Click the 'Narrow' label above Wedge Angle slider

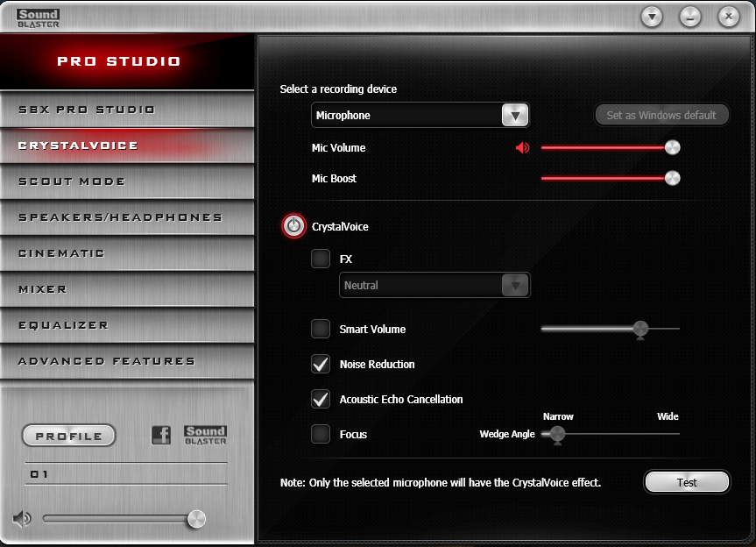[x=558, y=416]
